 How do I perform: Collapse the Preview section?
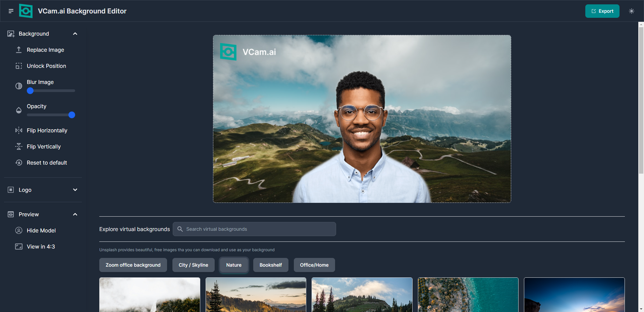click(x=75, y=214)
